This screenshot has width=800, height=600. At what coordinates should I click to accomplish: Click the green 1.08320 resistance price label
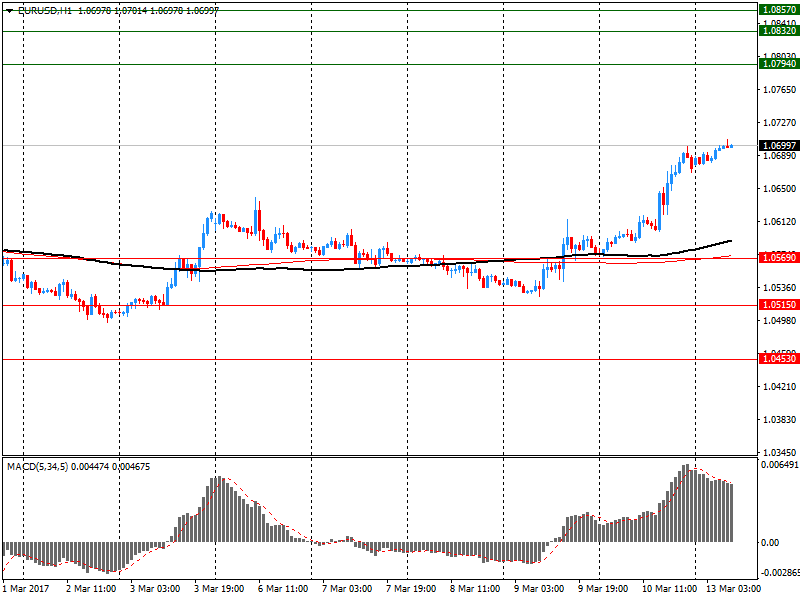point(779,31)
